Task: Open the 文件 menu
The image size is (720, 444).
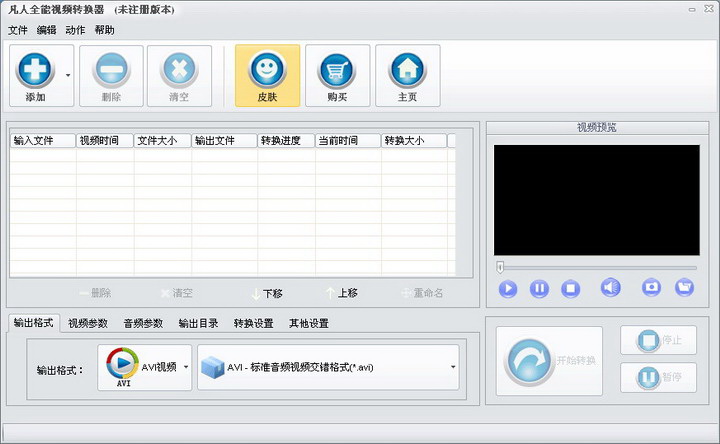Action: click(x=17, y=30)
